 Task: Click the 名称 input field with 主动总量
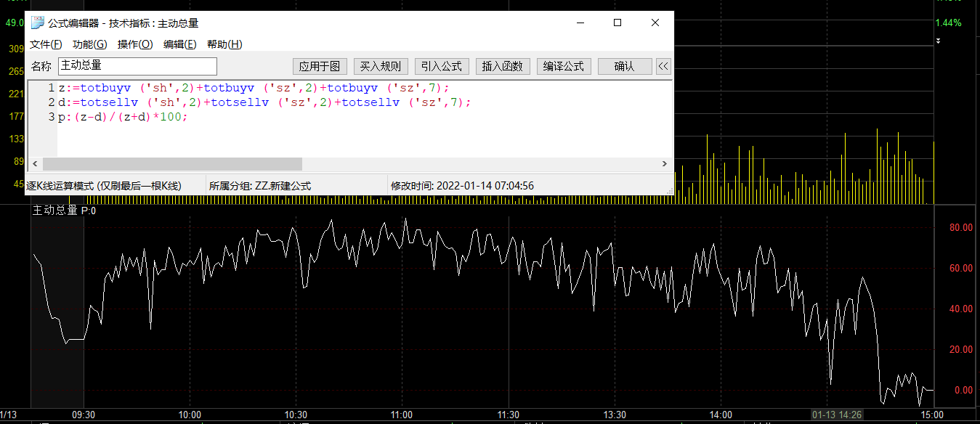(x=137, y=66)
